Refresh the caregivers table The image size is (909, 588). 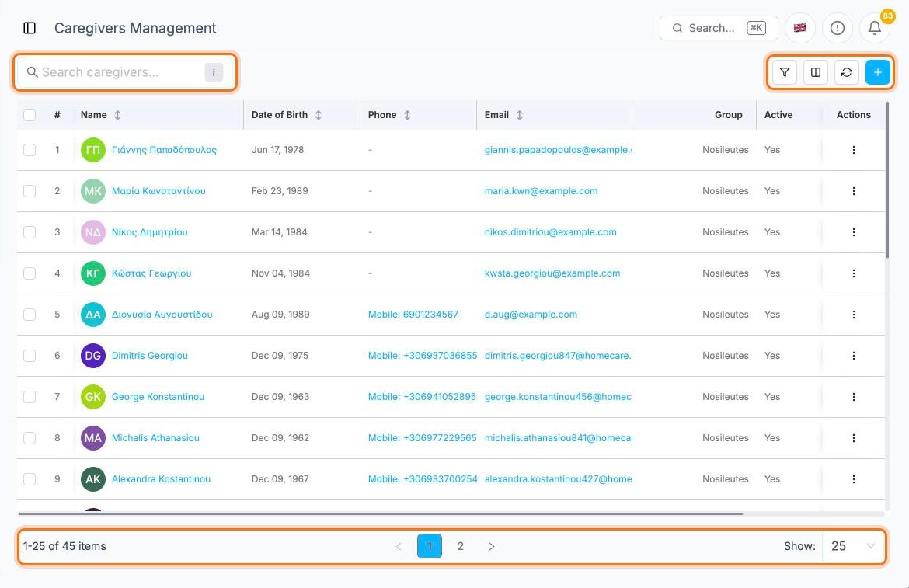pyautogui.click(x=847, y=72)
